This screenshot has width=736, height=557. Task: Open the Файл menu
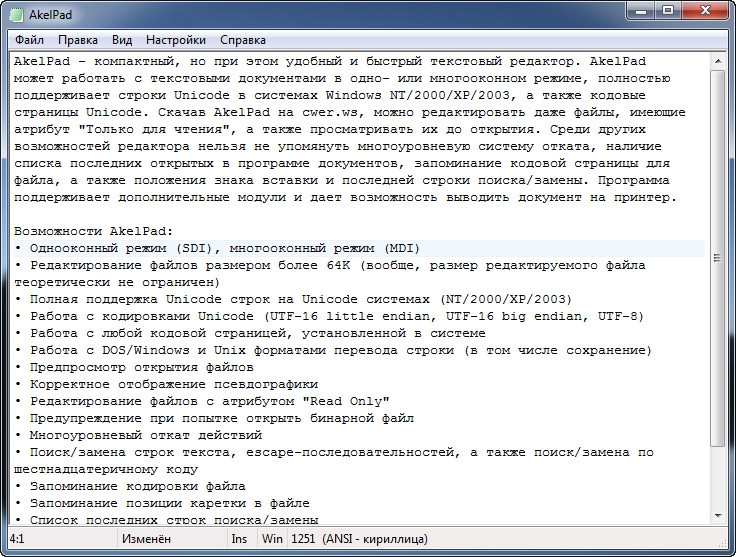[30, 40]
